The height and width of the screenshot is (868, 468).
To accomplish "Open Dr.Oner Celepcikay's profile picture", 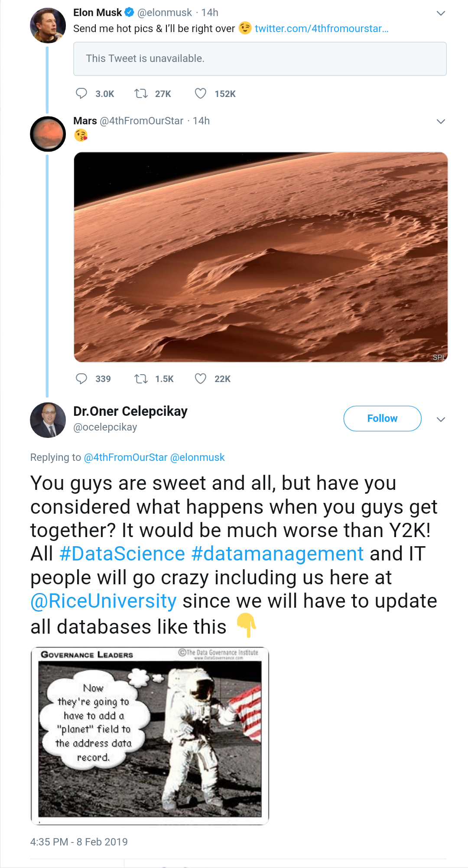I will click(48, 420).
